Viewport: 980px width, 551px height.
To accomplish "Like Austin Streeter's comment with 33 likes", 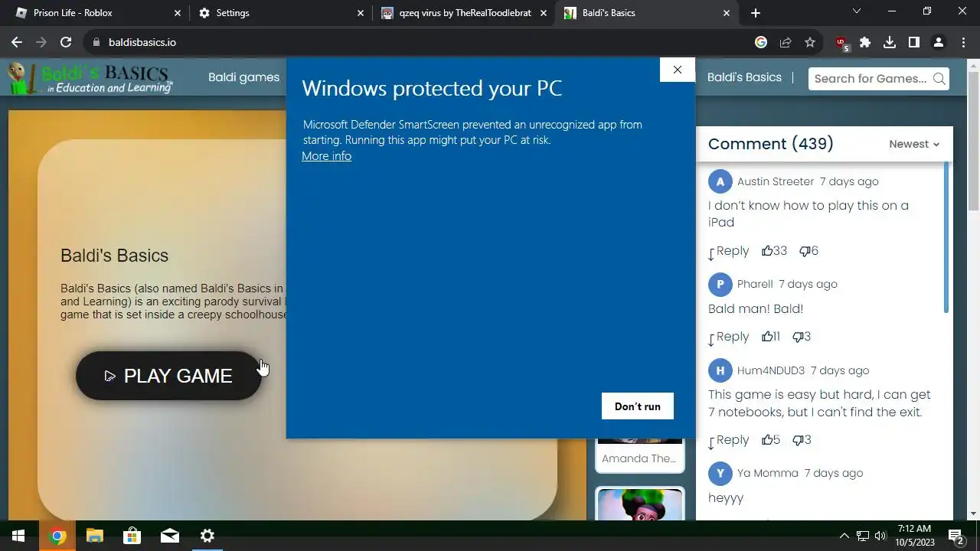I will pyautogui.click(x=774, y=251).
